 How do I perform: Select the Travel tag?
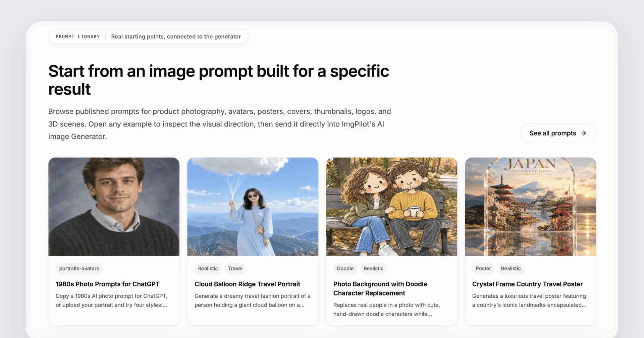[x=235, y=269]
